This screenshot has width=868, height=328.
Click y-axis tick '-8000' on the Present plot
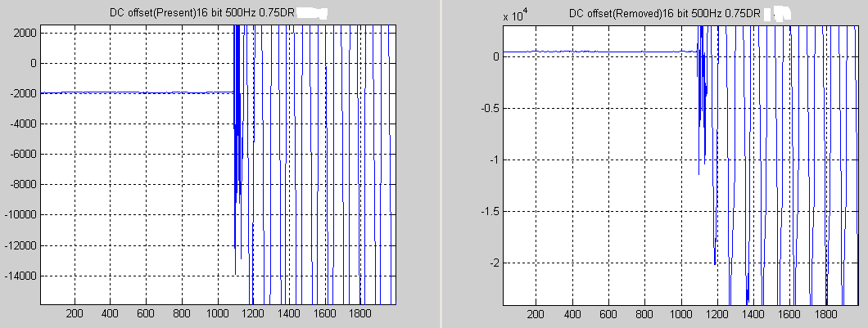(24, 185)
